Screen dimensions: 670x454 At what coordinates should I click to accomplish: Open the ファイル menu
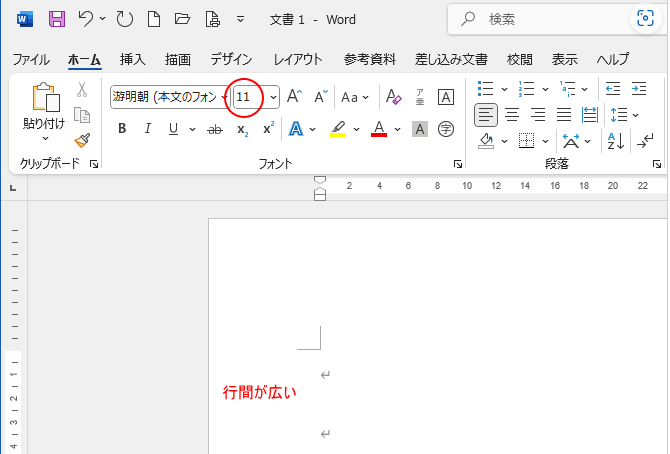click(31, 59)
